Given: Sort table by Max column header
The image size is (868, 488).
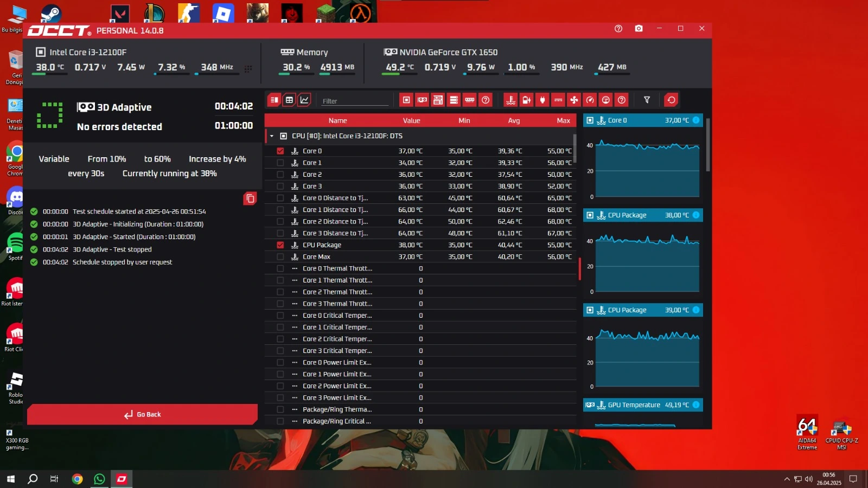Looking at the screenshot, I should (x=563, y=120).
